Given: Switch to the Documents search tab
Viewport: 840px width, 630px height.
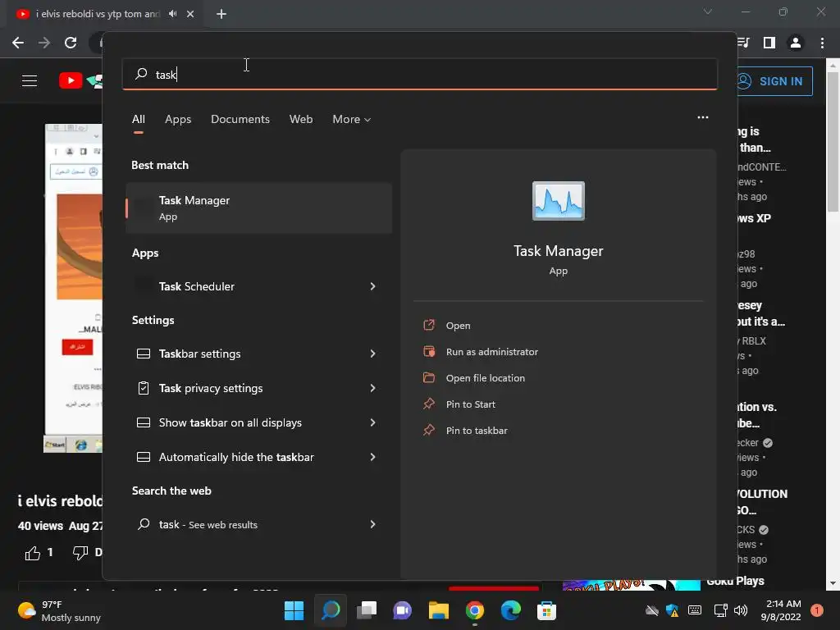Looking at the screenshot, I should pyautogui.click(x=240, y=120).
